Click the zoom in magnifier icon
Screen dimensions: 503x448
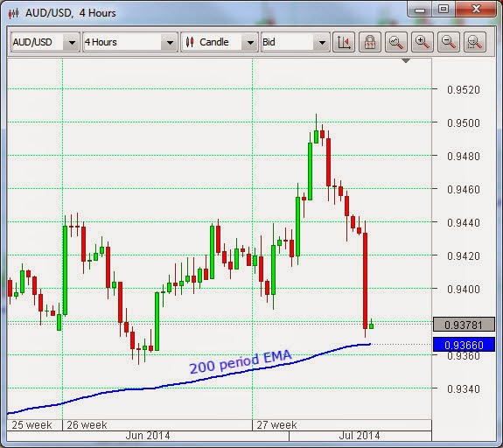click(x=423, y=42)
